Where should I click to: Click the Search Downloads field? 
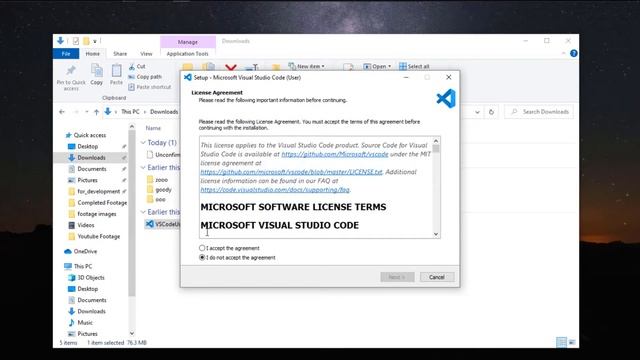(539, 112)
